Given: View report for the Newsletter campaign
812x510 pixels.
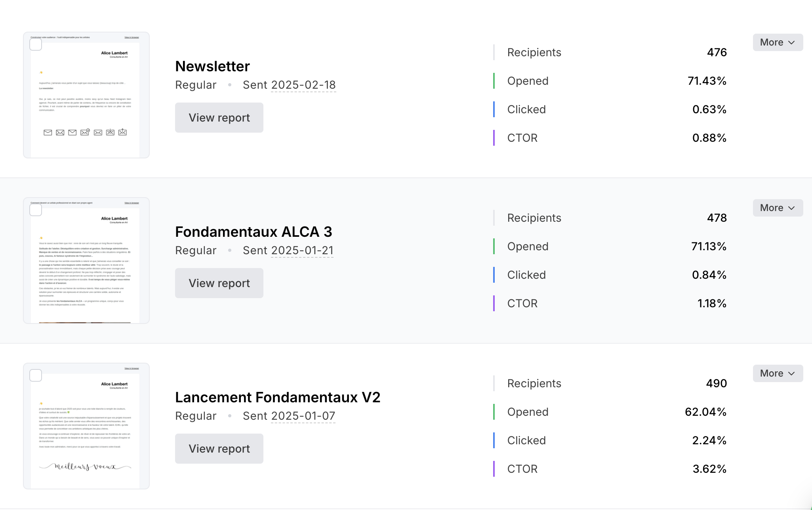Looking at the screenshot, I should (x=219, y=118).
